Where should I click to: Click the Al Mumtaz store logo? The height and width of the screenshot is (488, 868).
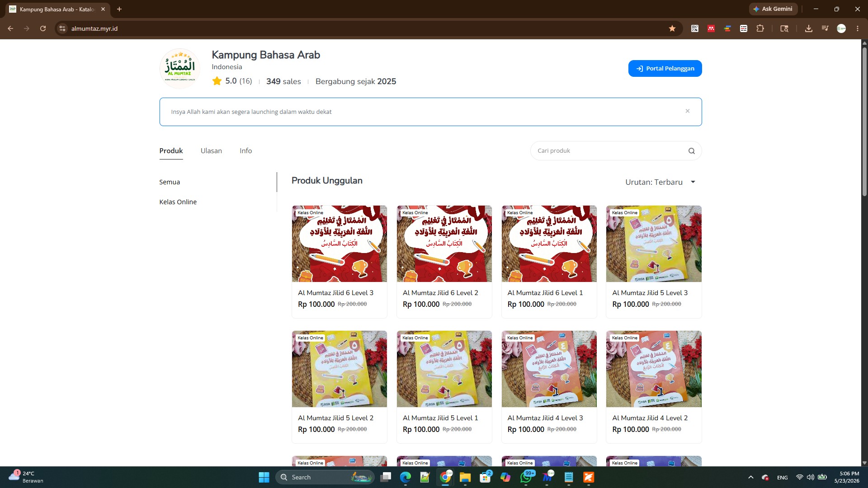[x=180, y=68]
